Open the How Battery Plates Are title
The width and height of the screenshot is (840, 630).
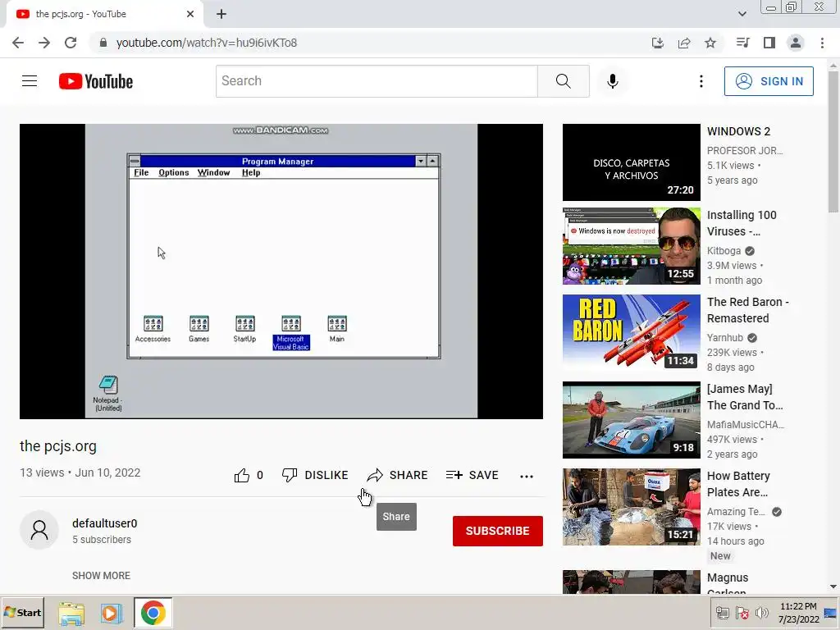[738, 484]
